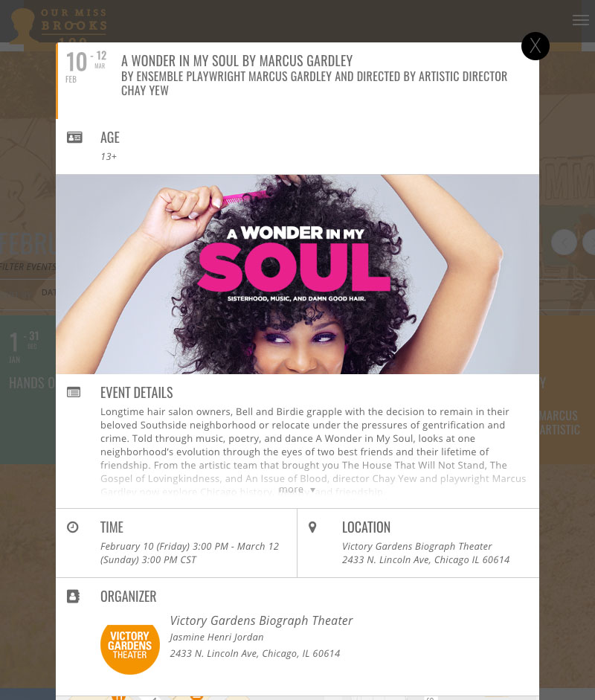The width and height of the screenshot is (595, 700).
Task: Click the Organizer contact book icon
Action: click(x=73, y=597)
